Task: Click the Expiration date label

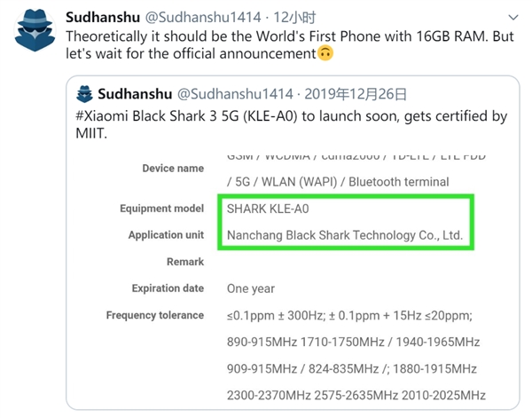Action: (x=168, y=288)
